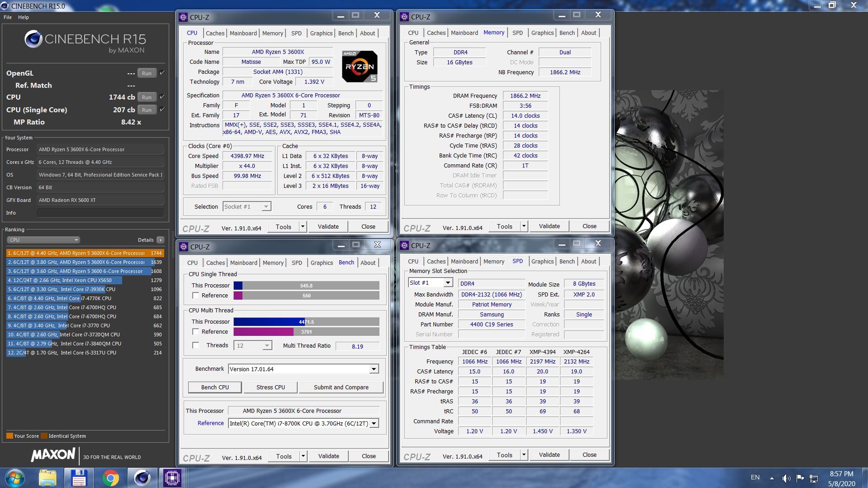Click EN language indicator in tray

coord(755,477)
